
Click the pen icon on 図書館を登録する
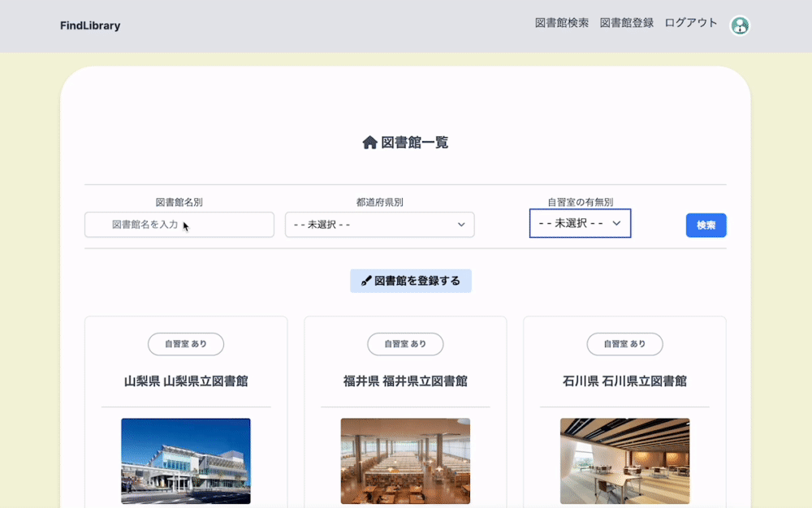366,281
